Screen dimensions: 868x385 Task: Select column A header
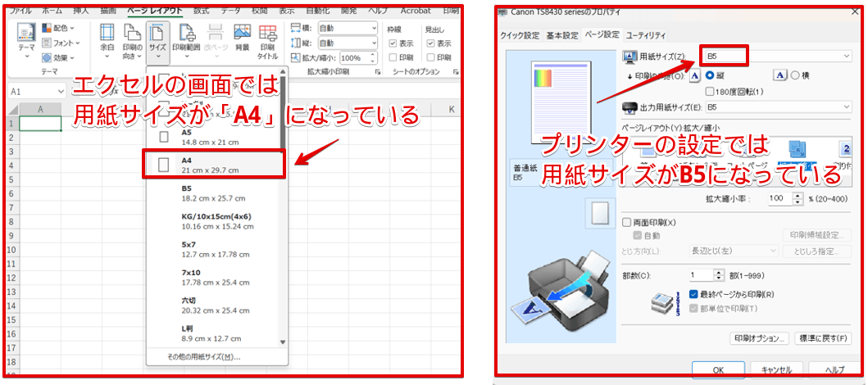point(40,110)
